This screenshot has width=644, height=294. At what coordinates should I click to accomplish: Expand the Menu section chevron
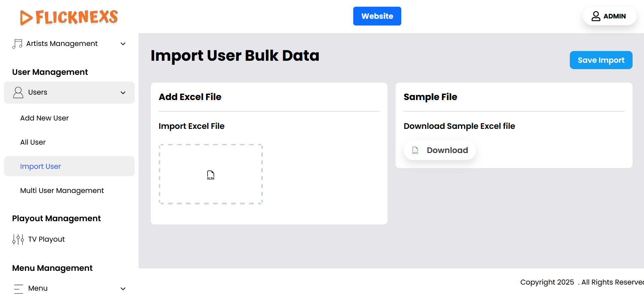(123, 289)
